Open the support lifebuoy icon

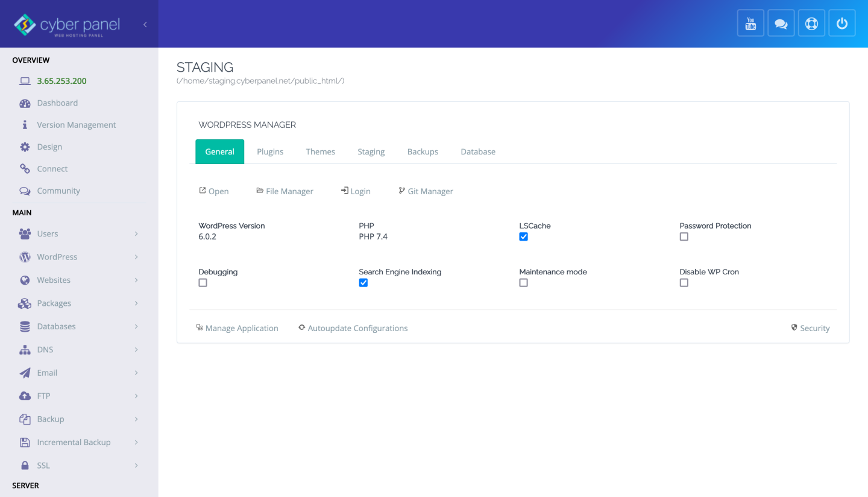coord(811,22)
